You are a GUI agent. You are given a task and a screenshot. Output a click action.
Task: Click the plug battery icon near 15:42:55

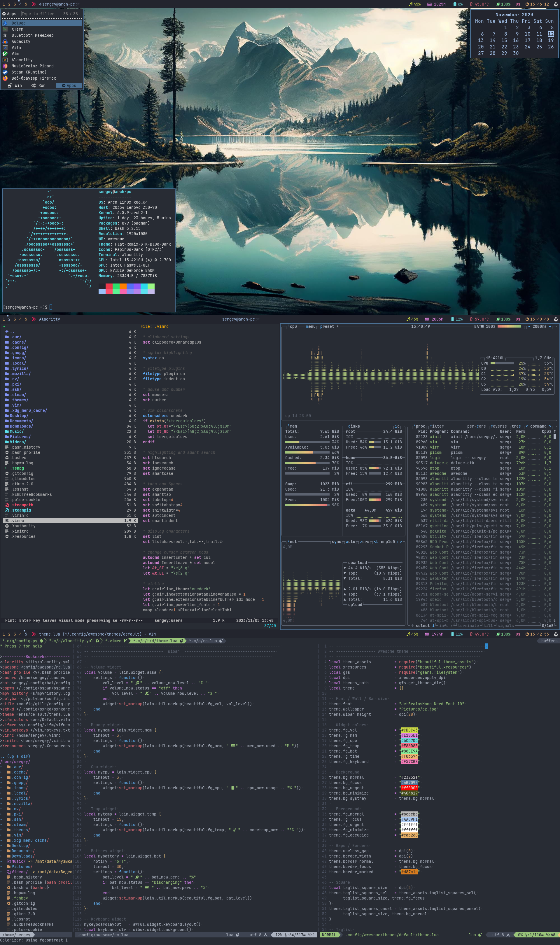coord(498,634)
